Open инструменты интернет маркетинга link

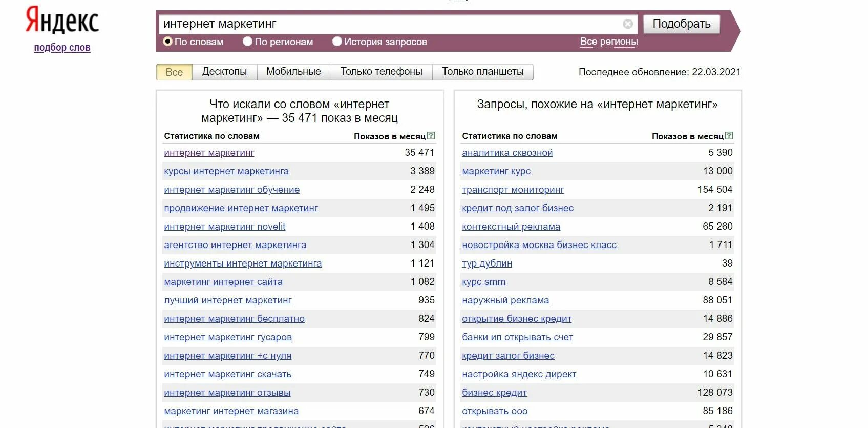coord(243,263)
